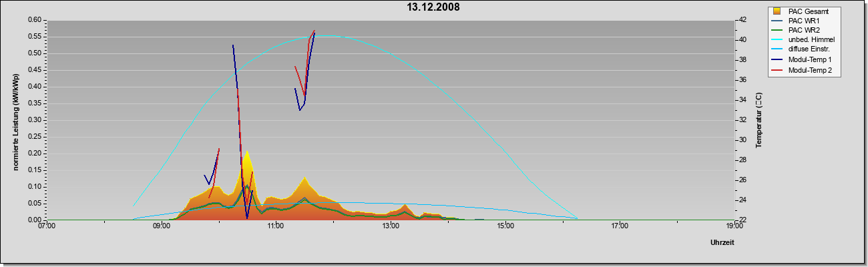Click the 19:00 time axis tick
The width and height of the screenshot is (868, 267).
pyautogui.click(x=734, y=227)
